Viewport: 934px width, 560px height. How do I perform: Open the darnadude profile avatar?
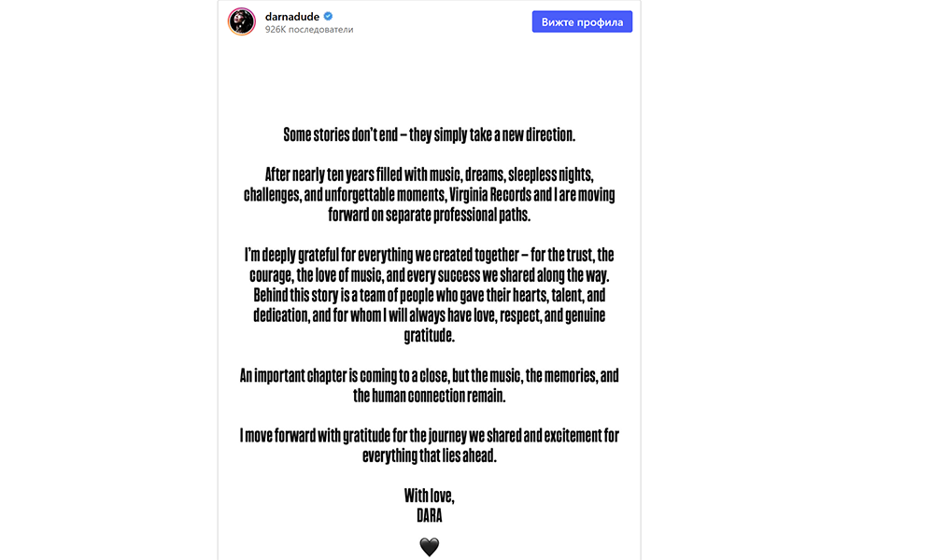point(242,22)
